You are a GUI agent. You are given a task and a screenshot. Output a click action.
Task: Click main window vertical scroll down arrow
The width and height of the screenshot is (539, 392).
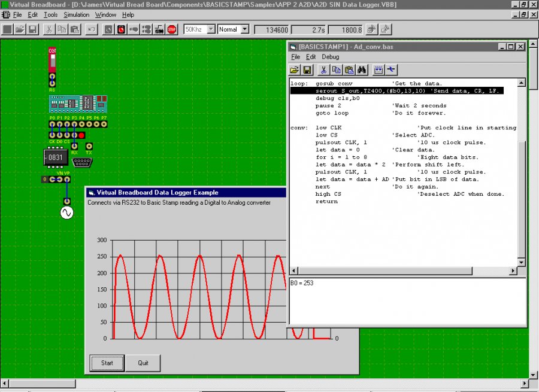coord(533,375)
